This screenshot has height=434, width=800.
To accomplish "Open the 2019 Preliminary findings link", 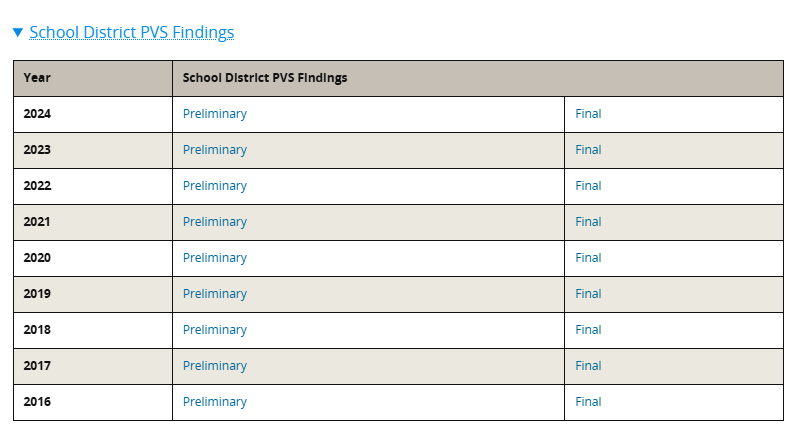I will click(x=215, y=294).
